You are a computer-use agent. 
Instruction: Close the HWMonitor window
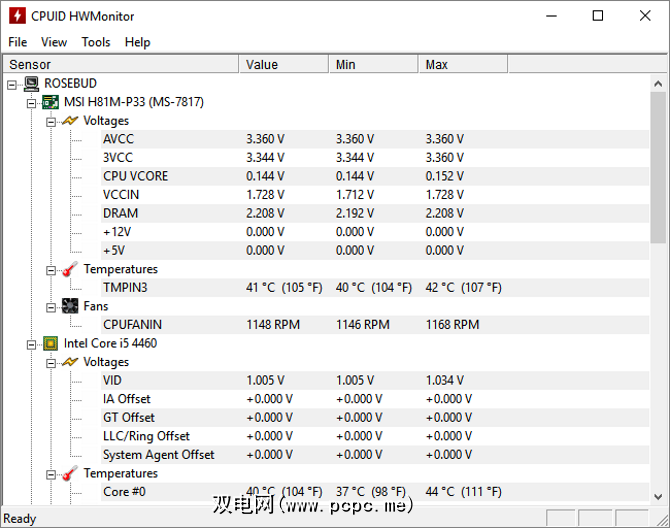pos(645,16)
